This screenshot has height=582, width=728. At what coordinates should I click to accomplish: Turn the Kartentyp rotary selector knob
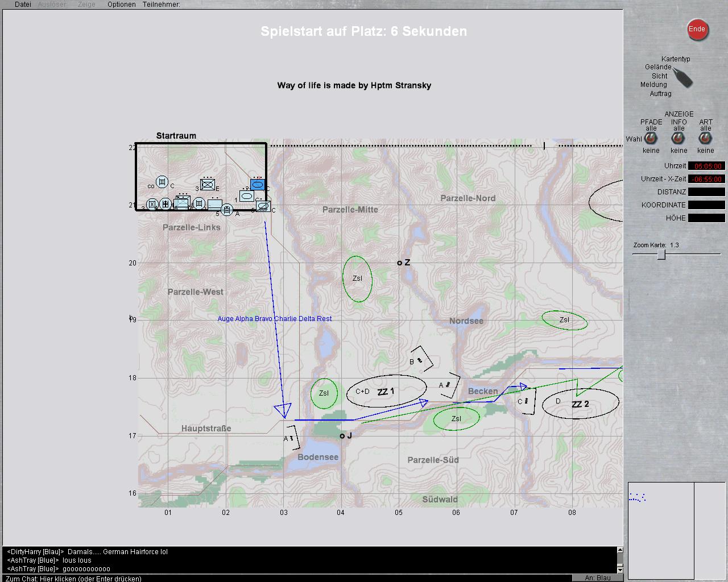[x=684, y=78]
